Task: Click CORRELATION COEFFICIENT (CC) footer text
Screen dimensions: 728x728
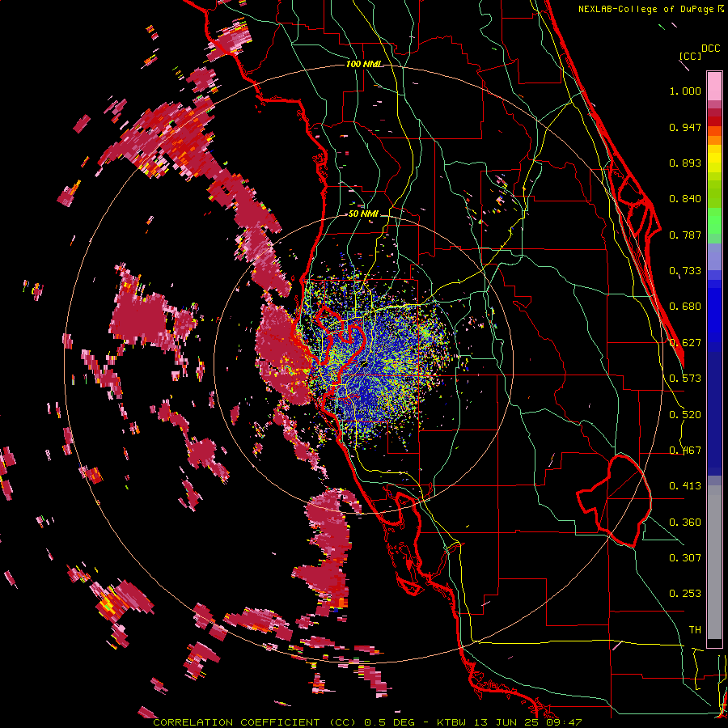Action: tap(255, 722)
